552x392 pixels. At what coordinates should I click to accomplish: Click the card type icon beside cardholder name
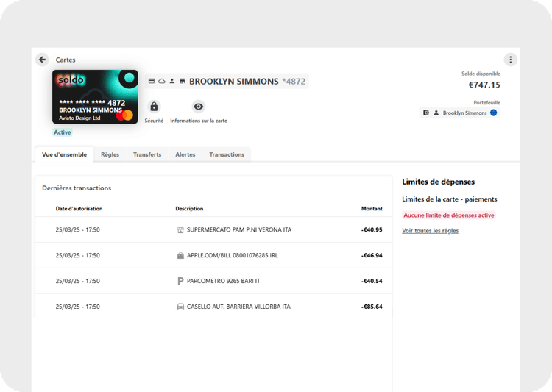click(152, 82)
